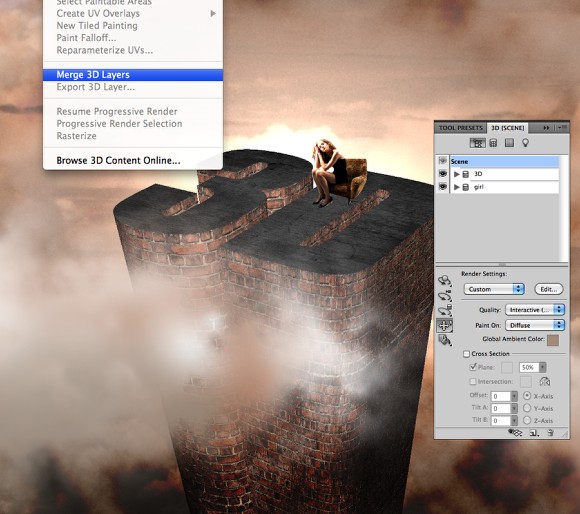Viewport: 580px width, 514px height.
Task: Choose Resume Progressive Render menu item
Action: point(133,111)
